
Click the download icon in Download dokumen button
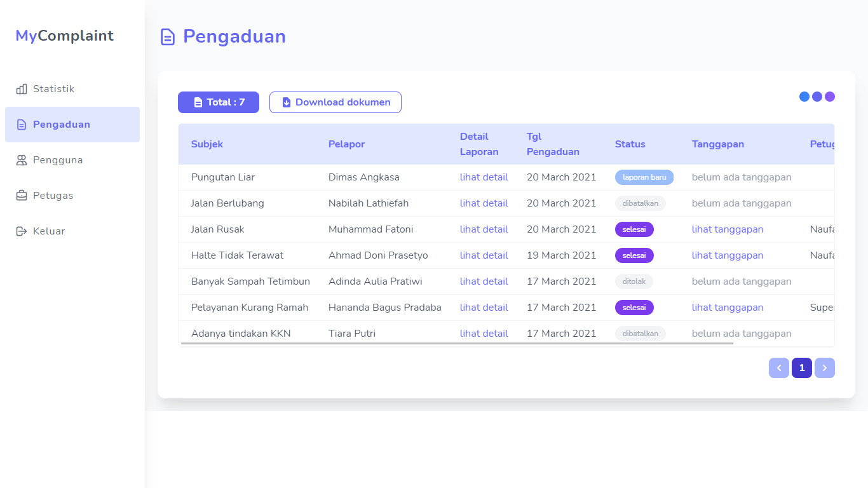[x=286, y=102]
